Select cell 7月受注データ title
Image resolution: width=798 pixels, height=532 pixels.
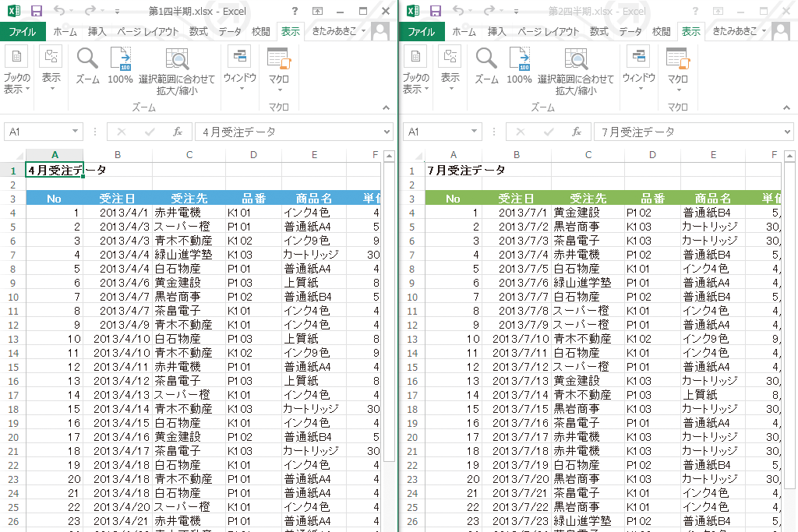click(x=454, y=171)
